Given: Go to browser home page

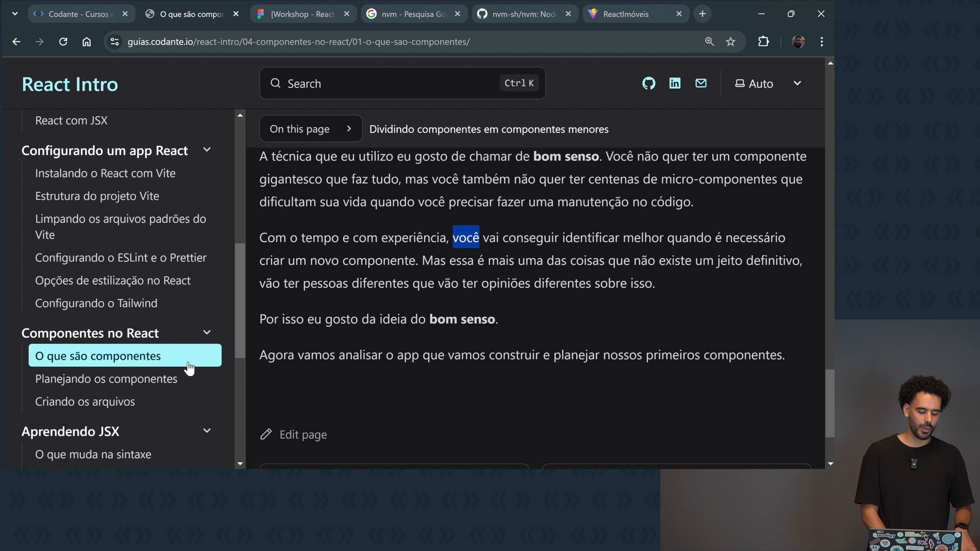Looking at the screenshot, I should click(87, 42).
